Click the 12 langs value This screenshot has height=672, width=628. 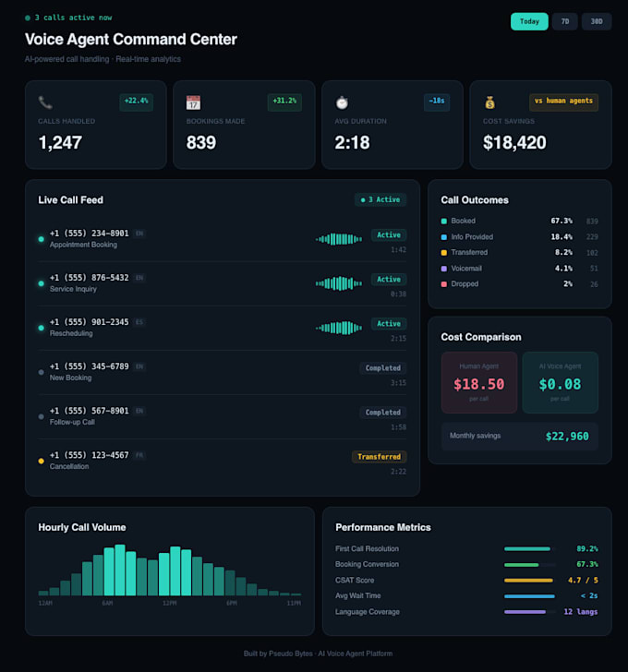[x=580, y=612]
